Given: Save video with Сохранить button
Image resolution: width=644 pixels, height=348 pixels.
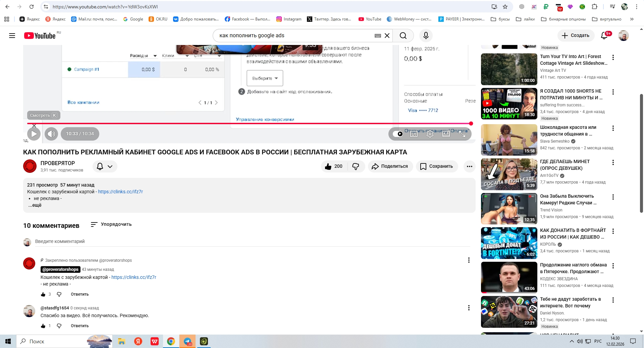Looking at the screenshot, I should 437,166.
